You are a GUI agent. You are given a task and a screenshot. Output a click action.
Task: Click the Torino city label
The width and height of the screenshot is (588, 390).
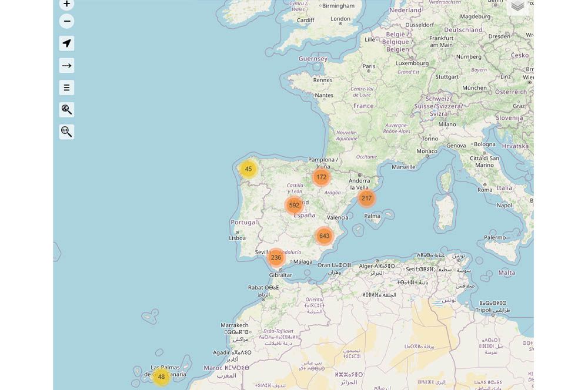[430, 139]
